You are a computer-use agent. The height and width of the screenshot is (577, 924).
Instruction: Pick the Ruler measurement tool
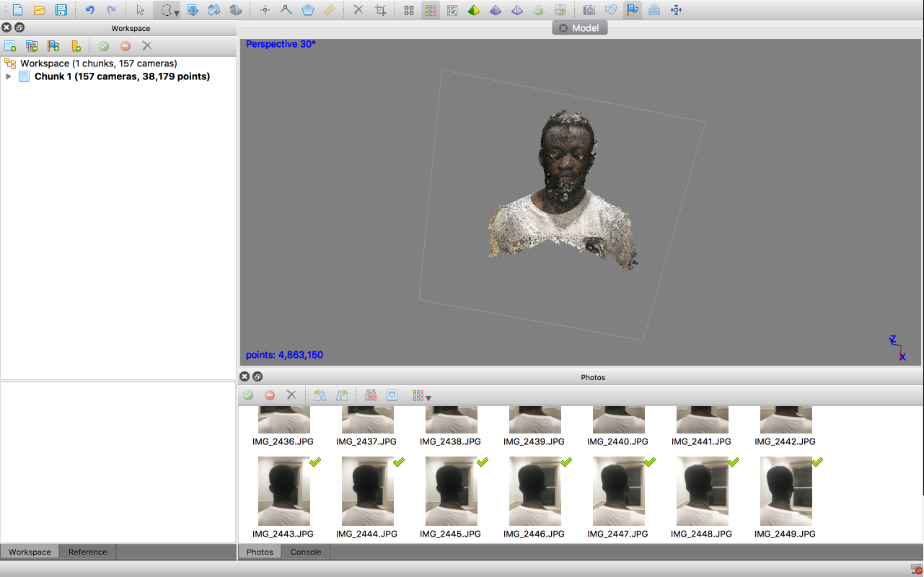[329, 10]
